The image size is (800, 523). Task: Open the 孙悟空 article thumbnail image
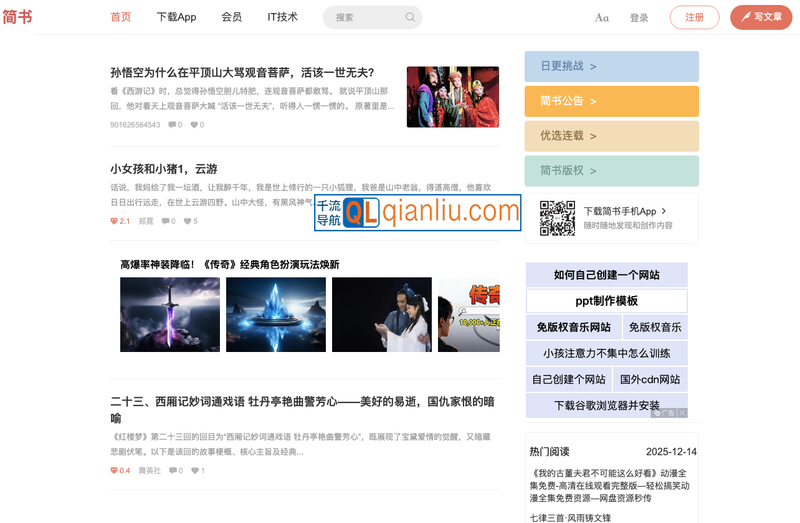(x=452, y=97)
